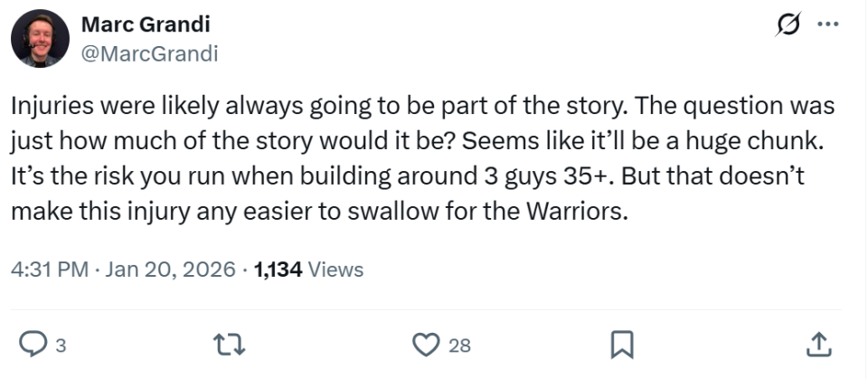Image resolution: width=868 pixels, height=379 pixels.
Task: Open the more options ellipsis menu
Action: (x=827, y=24)
